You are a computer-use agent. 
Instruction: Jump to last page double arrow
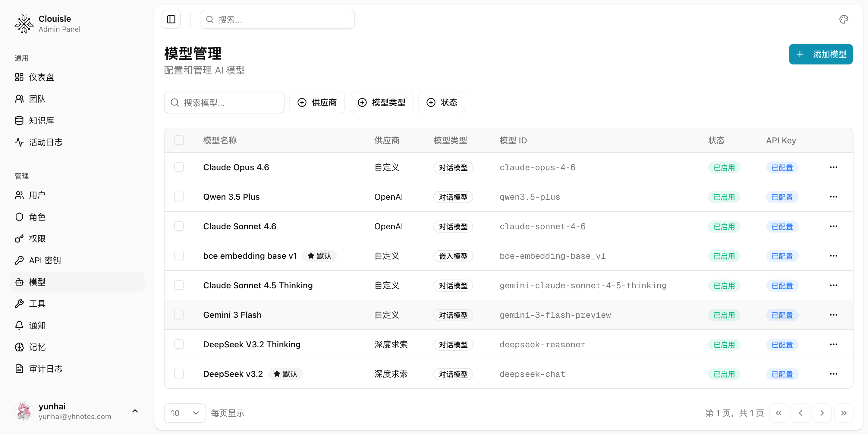pos(843,413)
